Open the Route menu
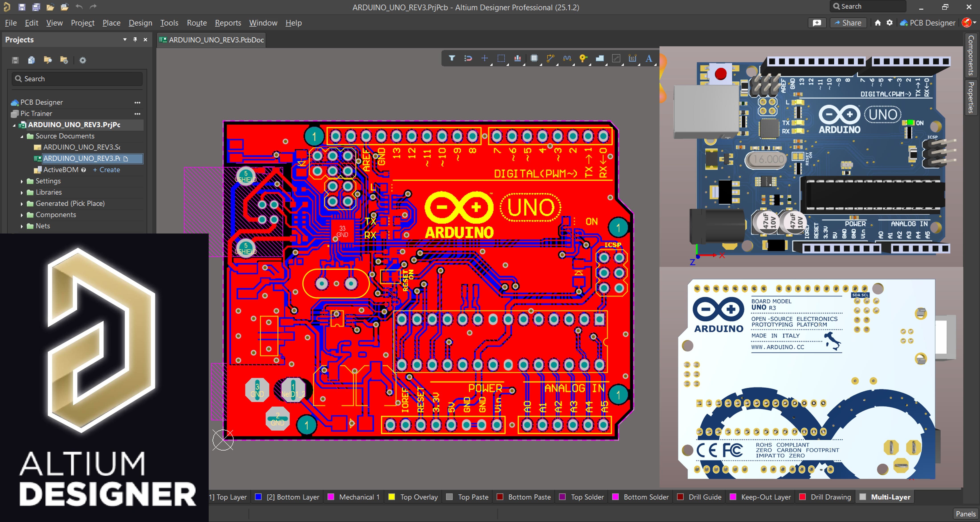This screenshot has height=522, width=980. [x=197, y=23]
